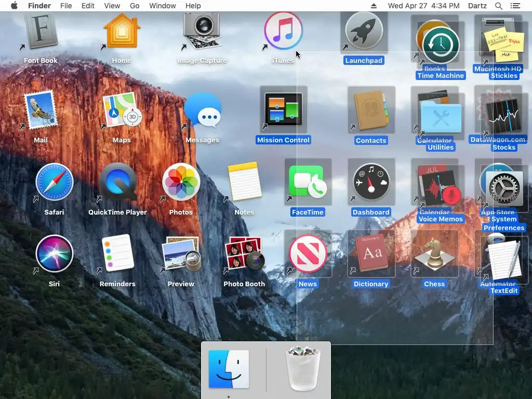Click the QuickTime Player label
Viewport: 532px width, 399px height.
click(x=118, y=212)
